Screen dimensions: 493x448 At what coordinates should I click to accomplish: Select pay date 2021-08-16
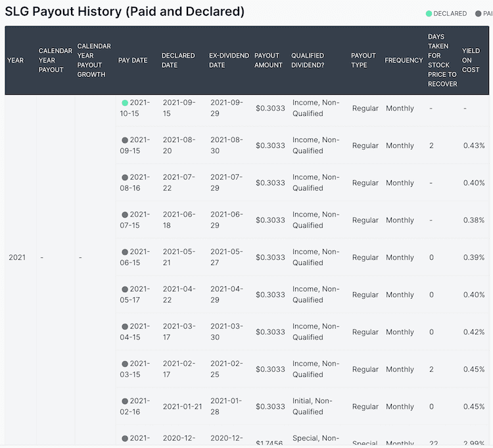[135, 182]
